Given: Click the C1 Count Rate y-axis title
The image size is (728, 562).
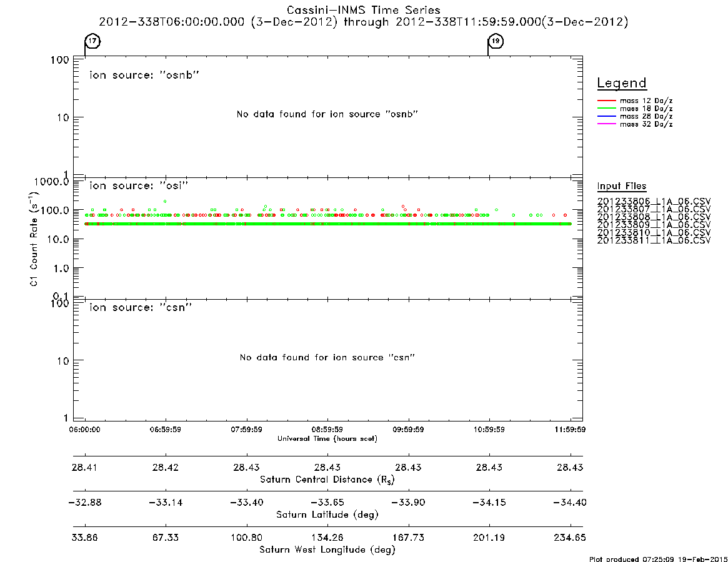Looking at the screenshot, I should (34, 239).
